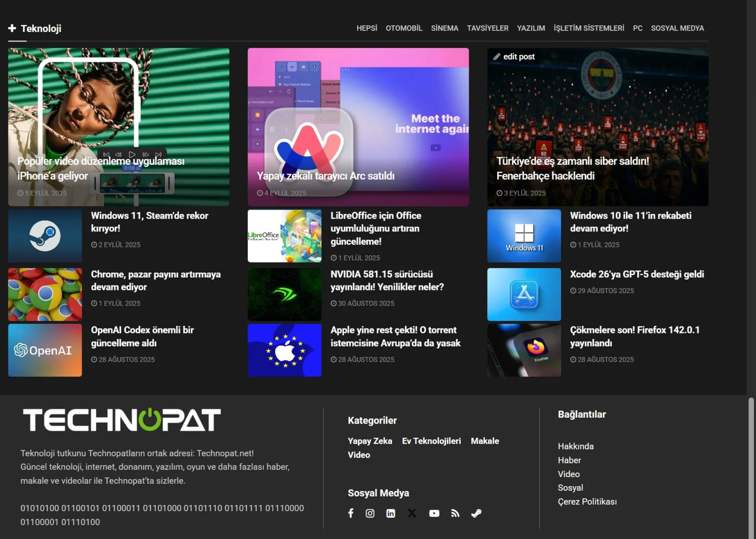Click the plus icon beside Teknoloji
This screenshot has width=756, height=539.
pyautogui.click(x=12, y=28)
